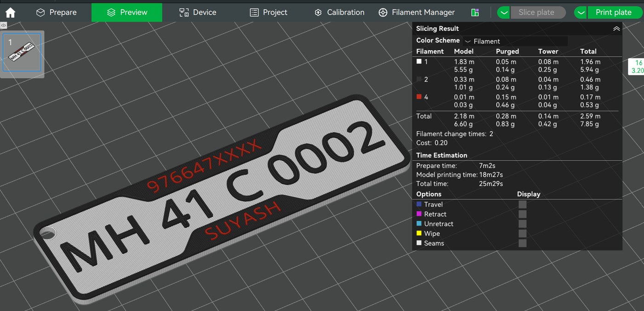Click the Prepare time value '7m2s'
The image size is (644, 311).
488,166
